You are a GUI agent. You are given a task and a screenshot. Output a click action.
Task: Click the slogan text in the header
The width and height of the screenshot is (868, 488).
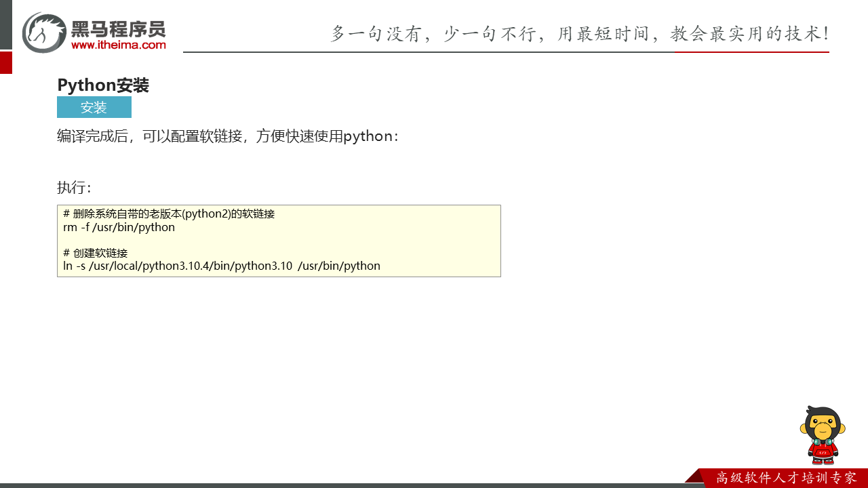pyautogui.click(x=578, y=34)
